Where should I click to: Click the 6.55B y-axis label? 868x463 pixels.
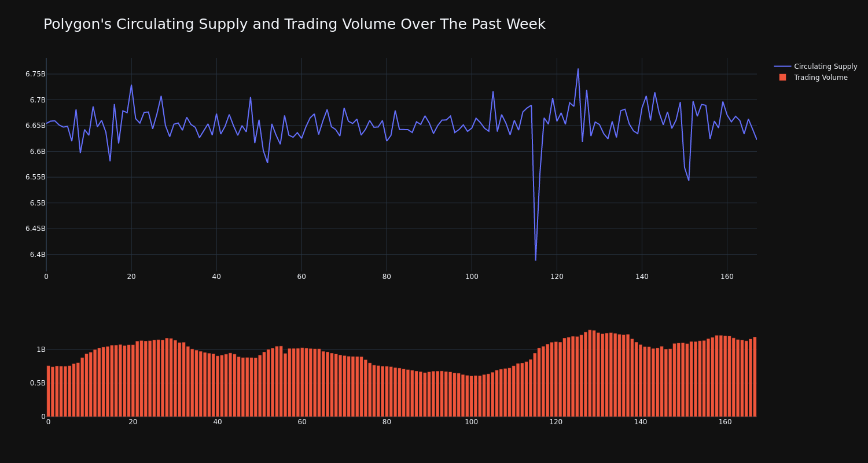pos(35,177)
